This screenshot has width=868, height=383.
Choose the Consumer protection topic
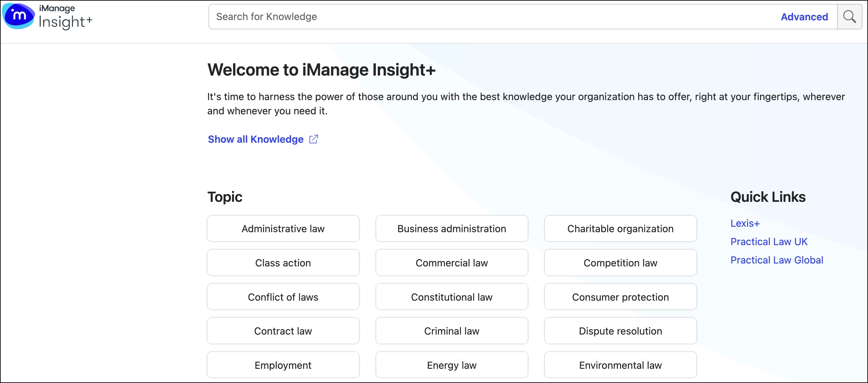click(620, 297)
